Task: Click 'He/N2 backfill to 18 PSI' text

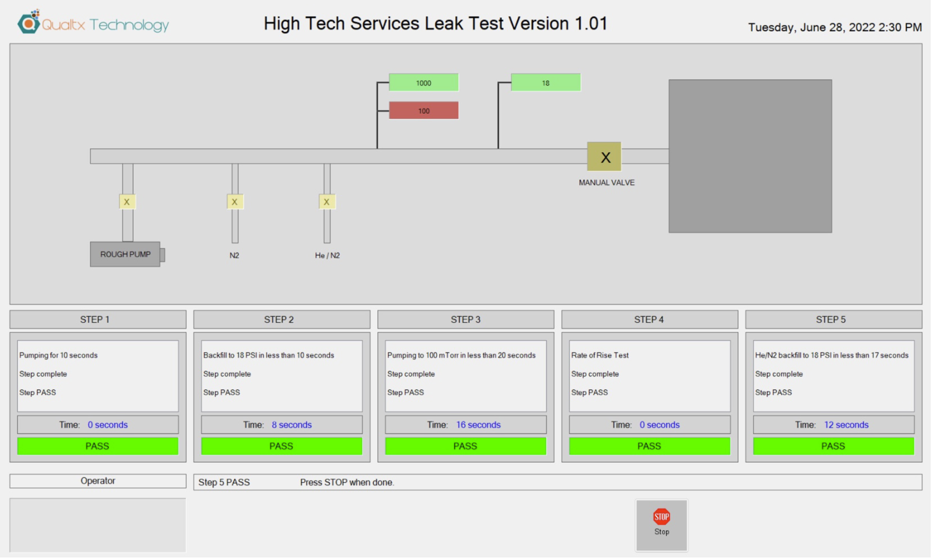Action: pos(831,355)
